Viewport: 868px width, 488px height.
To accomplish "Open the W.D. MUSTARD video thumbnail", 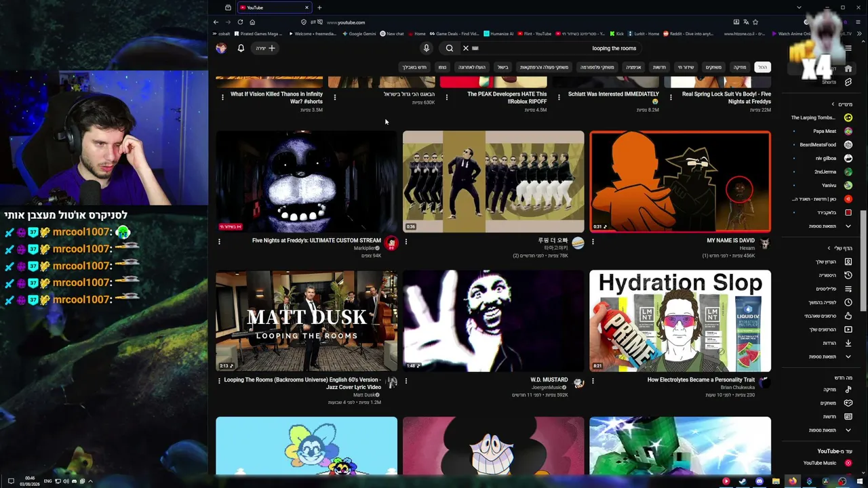I will pyautogui.click(x=493, y=321).
